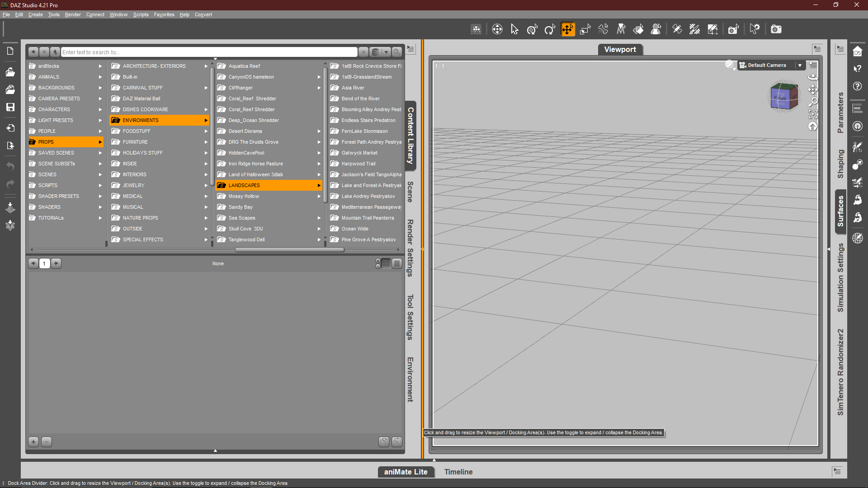The height and width of the screenshot is (488, 868).
Task: Activate the Scale tool icon
Action: click(585, 29)
